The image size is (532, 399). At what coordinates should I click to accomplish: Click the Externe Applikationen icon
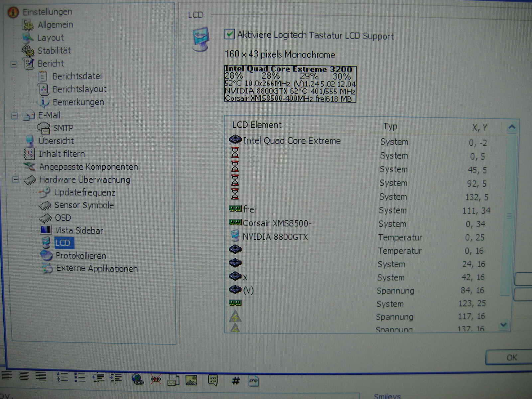[47, 268]
